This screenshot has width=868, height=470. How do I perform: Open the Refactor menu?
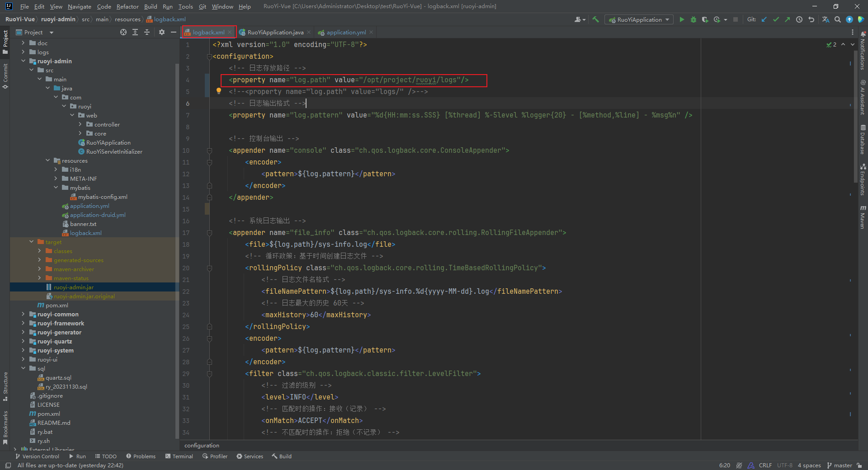(x=127, y=6)
